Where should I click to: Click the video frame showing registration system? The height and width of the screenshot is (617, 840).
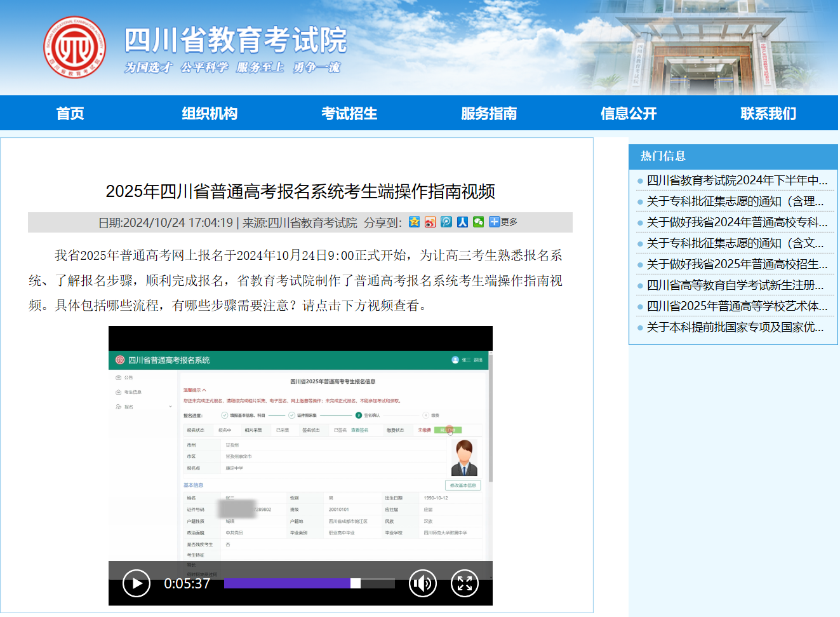point(300,454)
